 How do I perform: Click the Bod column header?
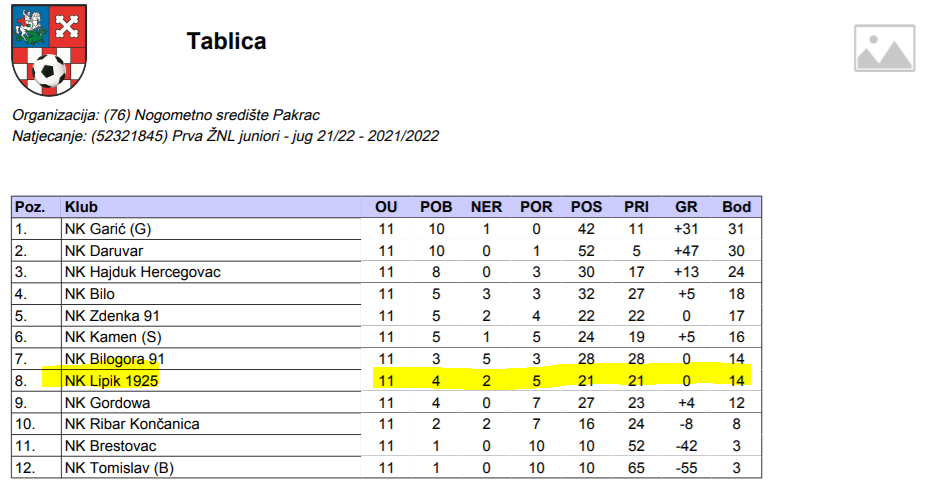(736, 207)
